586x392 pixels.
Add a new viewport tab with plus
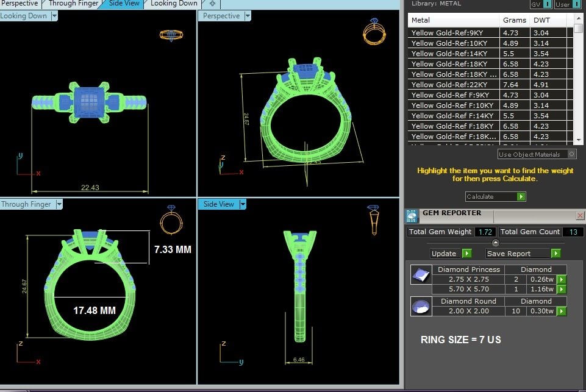[x=212, y=4]
